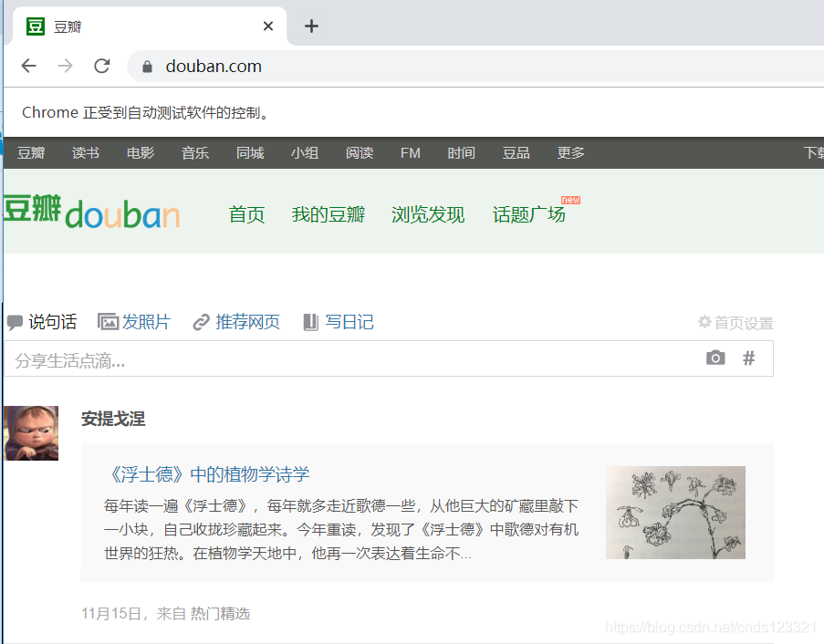Go to 读书 section

[x=86, y=153]
